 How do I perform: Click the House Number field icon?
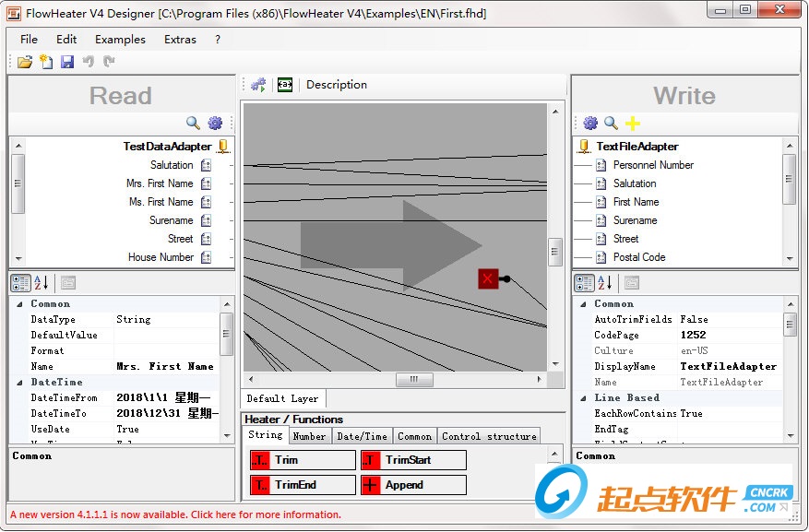pos(206,256)
